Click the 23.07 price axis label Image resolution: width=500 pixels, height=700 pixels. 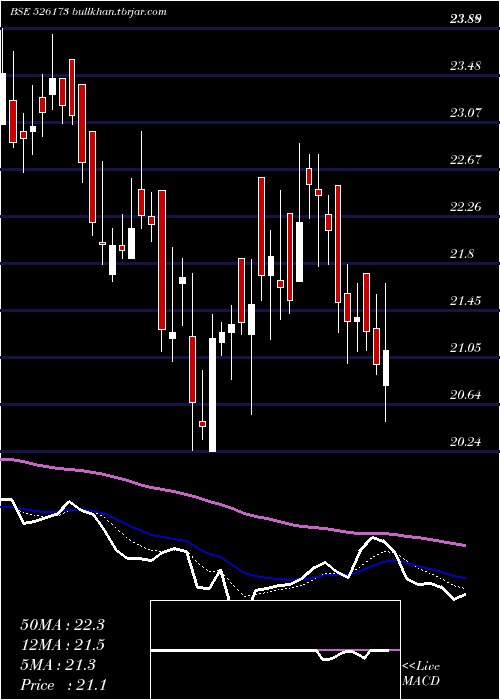point(465,113)
